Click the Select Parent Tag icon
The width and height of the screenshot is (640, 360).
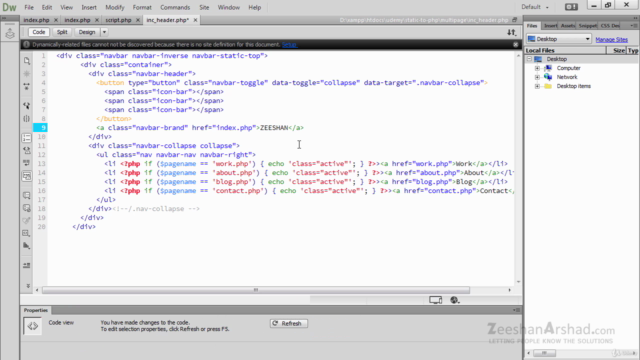(27, 106)
